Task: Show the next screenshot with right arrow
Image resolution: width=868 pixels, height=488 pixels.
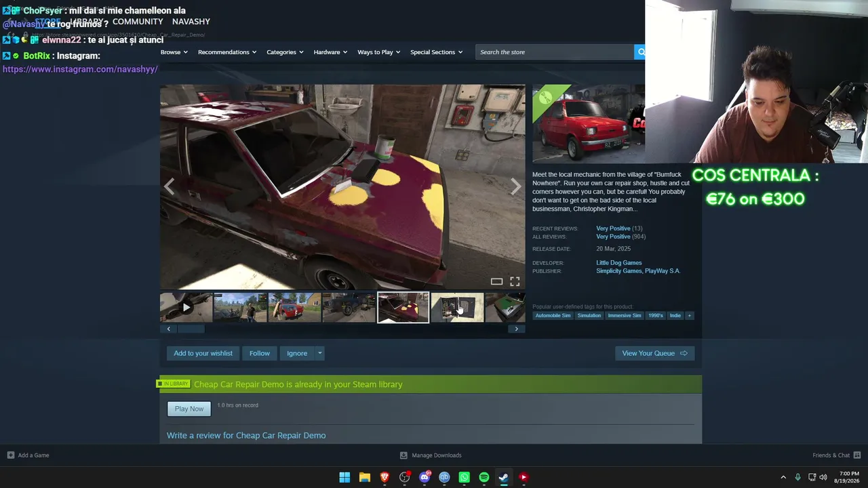Action: click(516, 186)
